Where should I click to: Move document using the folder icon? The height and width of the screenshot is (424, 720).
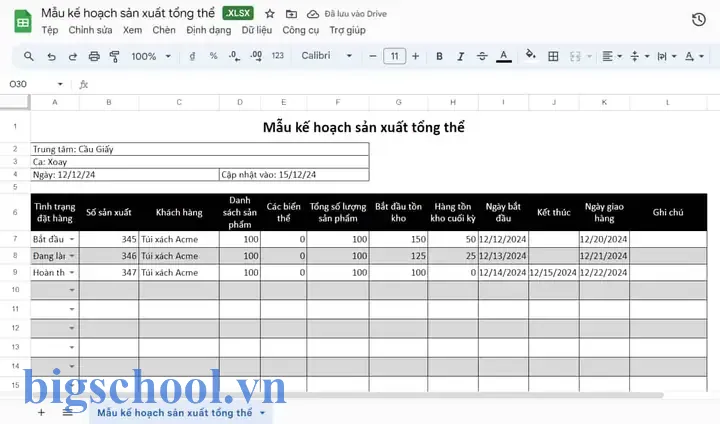[x=291, y=14]
